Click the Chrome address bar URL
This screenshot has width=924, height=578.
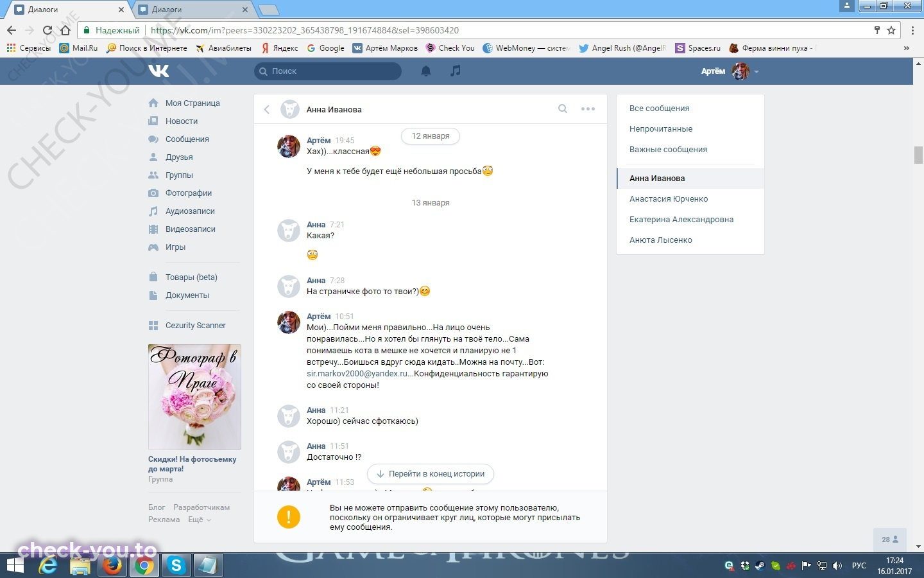[x=305, y=30]
